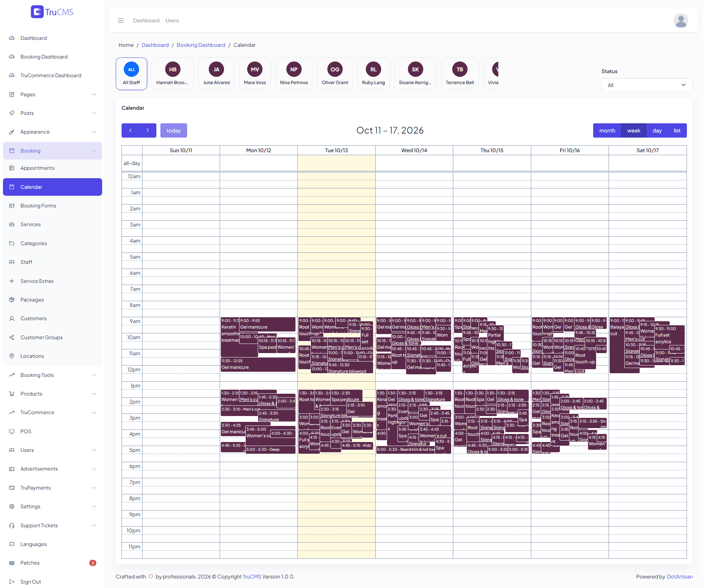Click the Sat 10/17 column header
The height and width of the screenshot is (588, 703).
pyautogui.click(x=647, y=150)
